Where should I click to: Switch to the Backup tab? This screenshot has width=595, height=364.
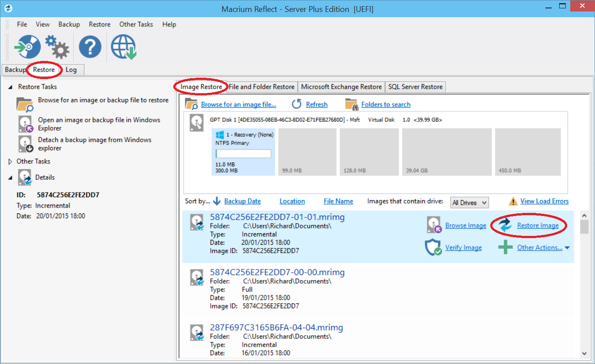tap(15, 70)
